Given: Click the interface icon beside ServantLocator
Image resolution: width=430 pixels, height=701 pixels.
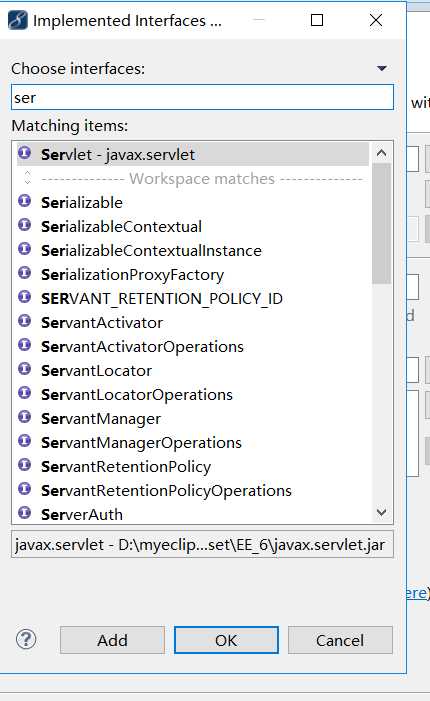Looking at the screenshot, I should coord(25,369).
